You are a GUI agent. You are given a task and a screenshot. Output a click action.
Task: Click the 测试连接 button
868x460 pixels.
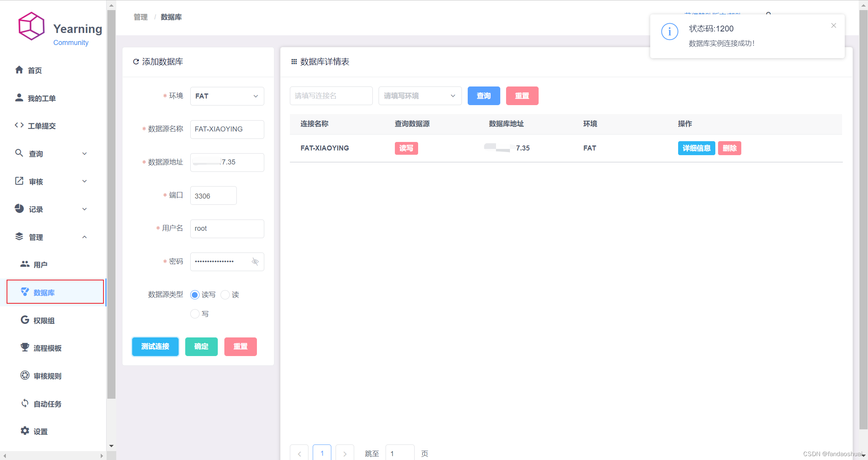tap(155, 346)
